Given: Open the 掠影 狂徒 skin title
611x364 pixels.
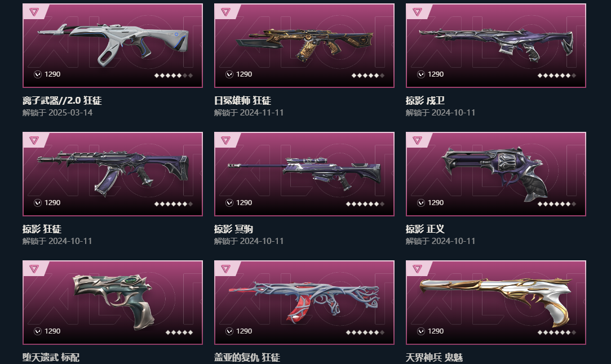Looking at the screenshot, I should (42, 229).
